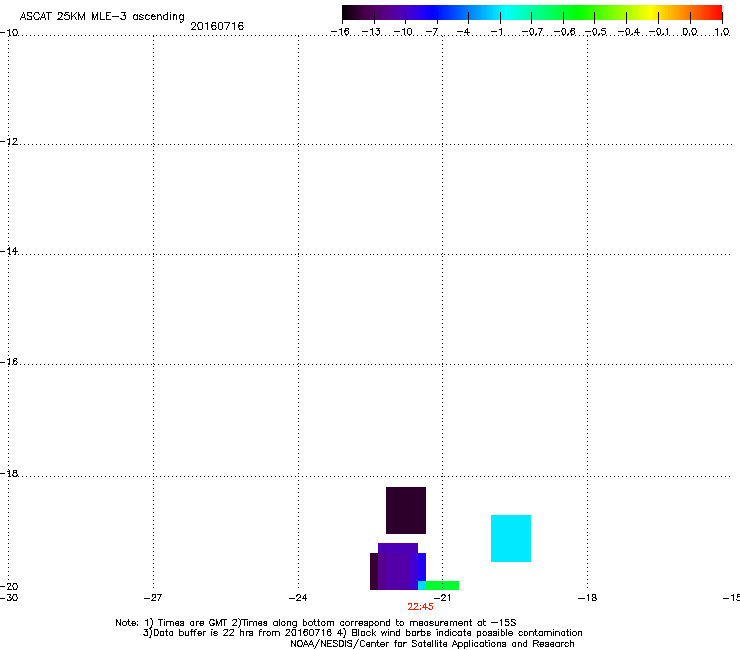This screenshot has height=650, width=740.
Task: Click the -0.4 colorbar tick label
Action: click(x=628, y=32)
